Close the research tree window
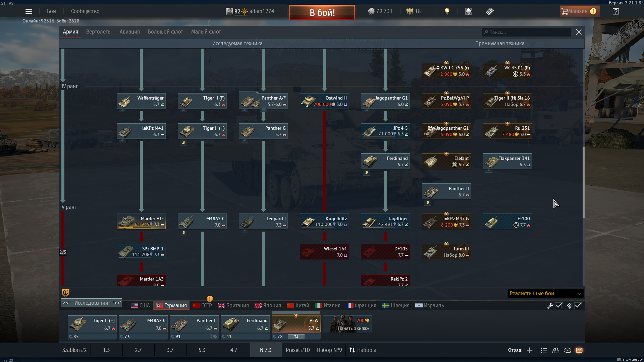This screenshot has height=362, width=644. pos(579,32)
